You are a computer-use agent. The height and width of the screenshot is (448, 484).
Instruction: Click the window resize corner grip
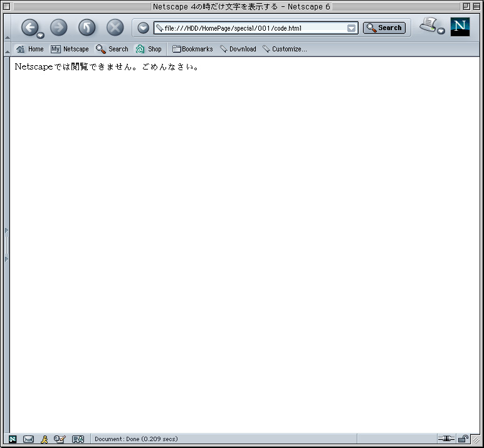[x=476, y=439]
